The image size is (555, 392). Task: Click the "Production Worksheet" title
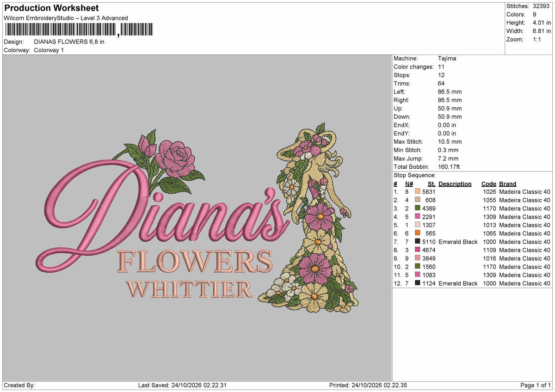click(51, 8)
